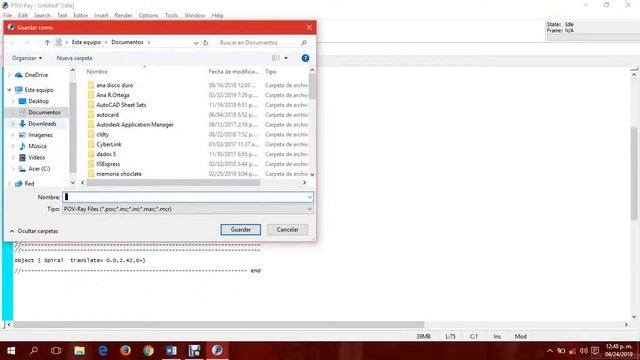Click the Guardar button
Image resolution: width=640 pixels, height=360 pixels.
(x=241, y=229)
